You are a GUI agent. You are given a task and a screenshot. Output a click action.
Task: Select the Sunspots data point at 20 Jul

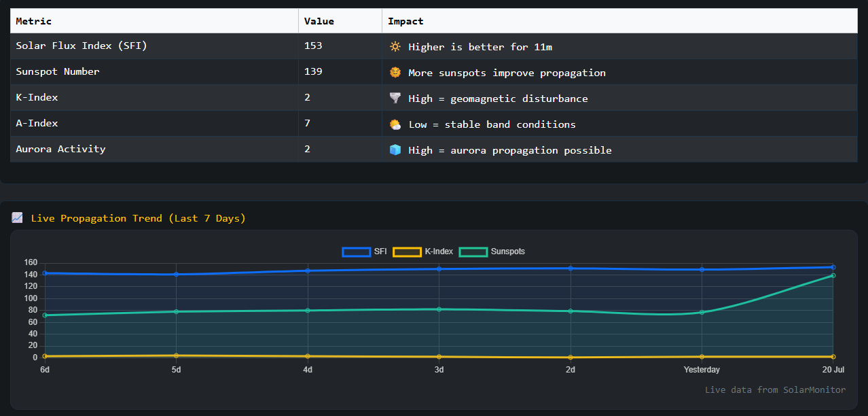pyautogui.click(x=833, y=275)
